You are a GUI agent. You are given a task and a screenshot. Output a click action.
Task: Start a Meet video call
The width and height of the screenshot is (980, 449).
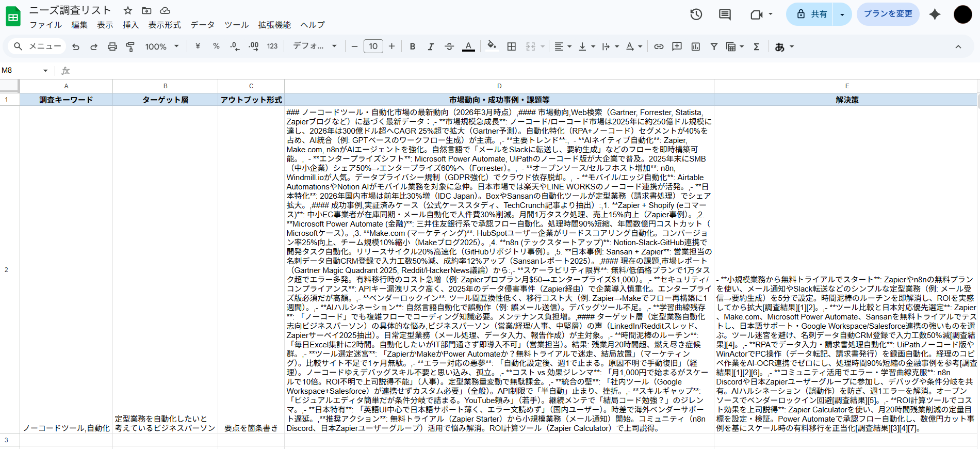coord(756,14)
